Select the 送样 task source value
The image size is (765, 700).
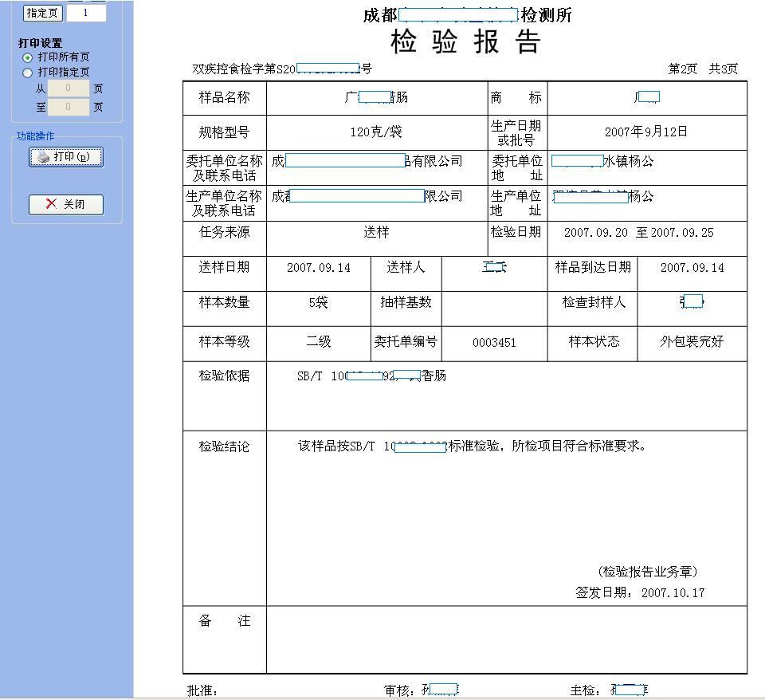pos(376,232)
